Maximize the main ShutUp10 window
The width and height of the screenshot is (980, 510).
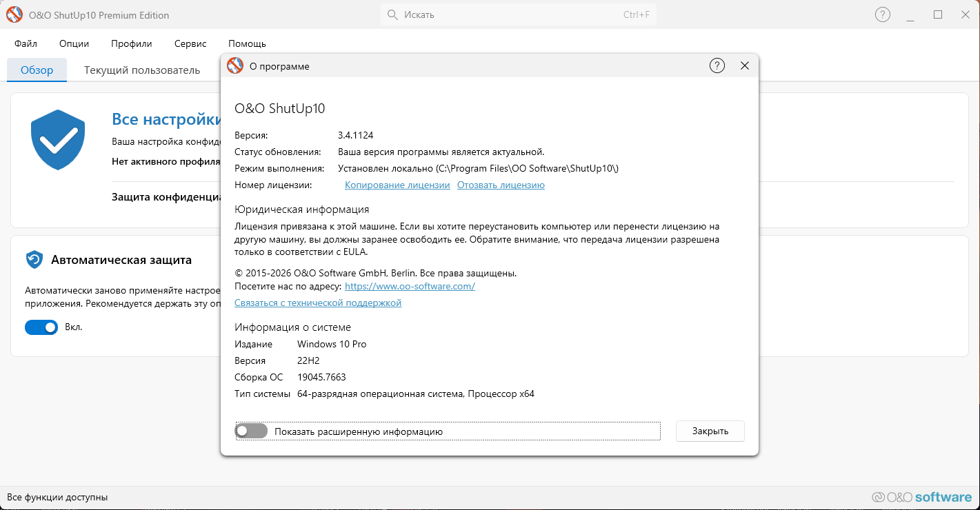click(x=938, y=14)
